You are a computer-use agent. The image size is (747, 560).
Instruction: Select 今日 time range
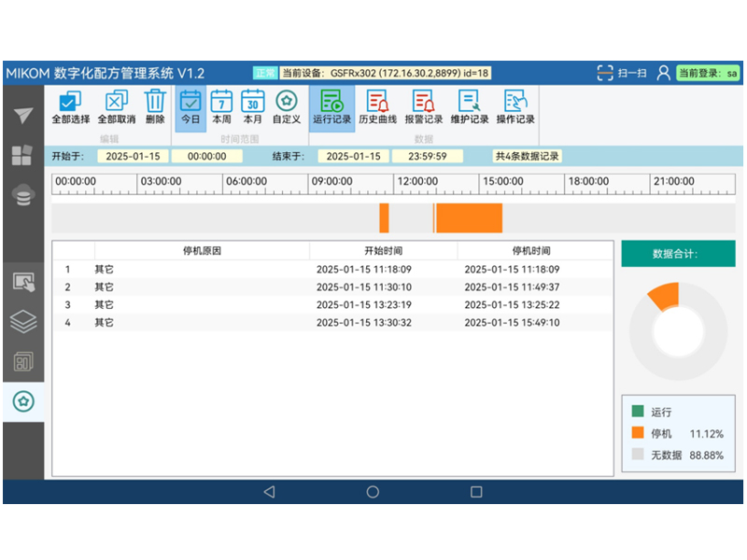[190, 102]
